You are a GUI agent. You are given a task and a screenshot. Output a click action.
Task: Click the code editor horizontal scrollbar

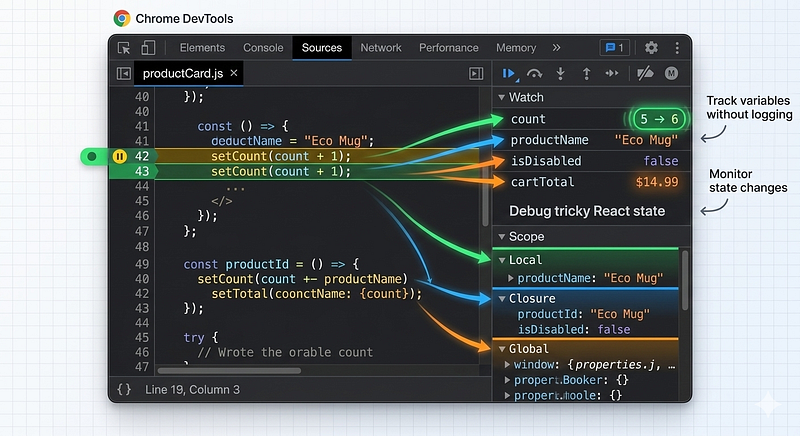(x=229, y=371)
